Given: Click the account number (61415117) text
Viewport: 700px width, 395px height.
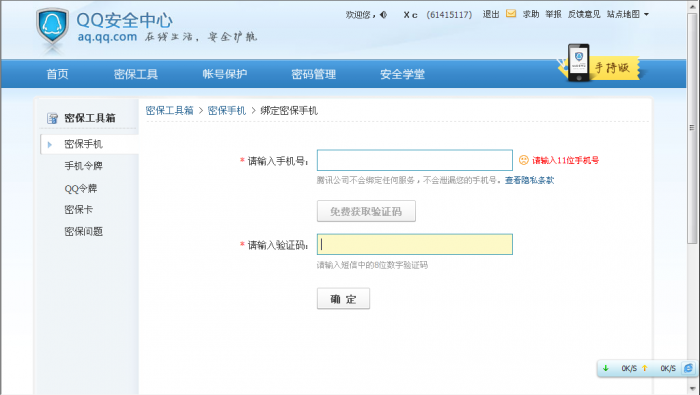Looking at the screenshot, I should [449, 15].
